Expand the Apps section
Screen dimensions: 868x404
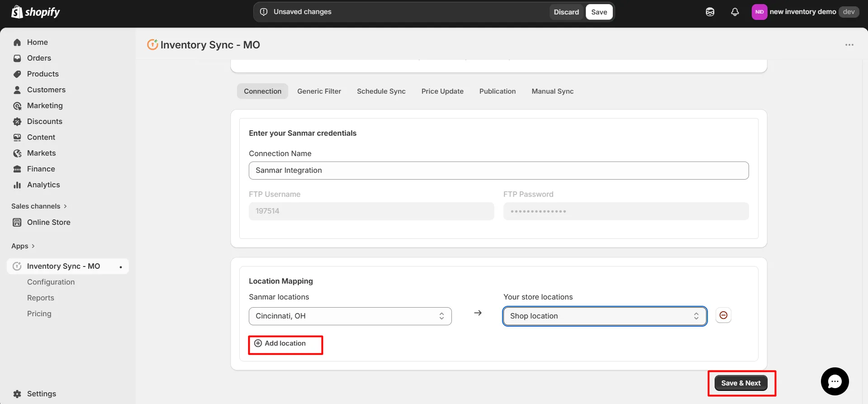pos(23,246)
